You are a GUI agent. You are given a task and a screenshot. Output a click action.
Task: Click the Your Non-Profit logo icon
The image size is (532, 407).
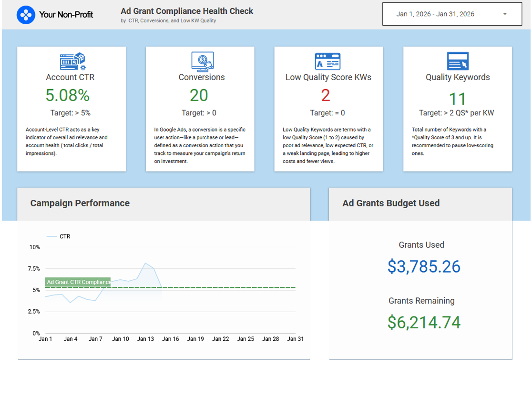click(26, 15)
